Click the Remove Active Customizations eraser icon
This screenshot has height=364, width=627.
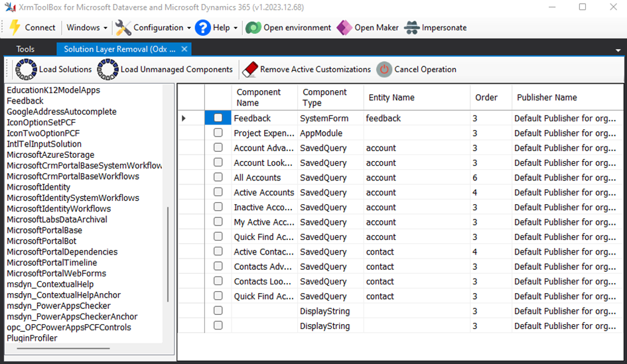tap(250, 69)
